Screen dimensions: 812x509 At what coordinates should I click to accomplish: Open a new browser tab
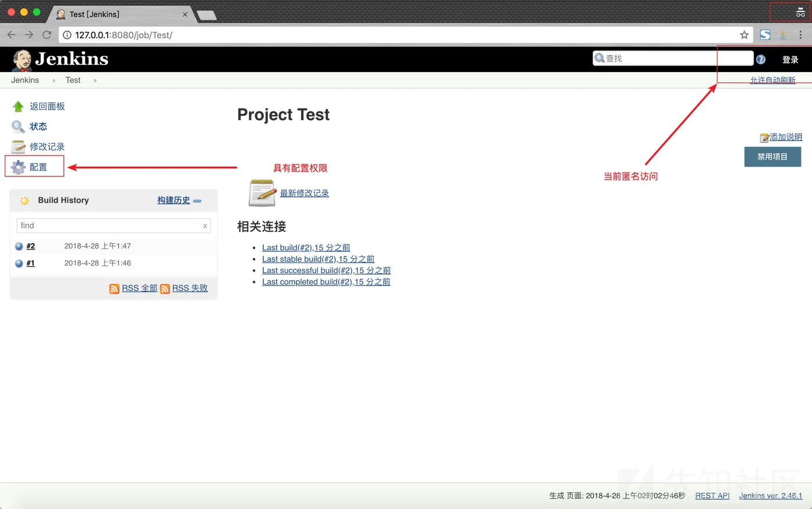point(206,15)
